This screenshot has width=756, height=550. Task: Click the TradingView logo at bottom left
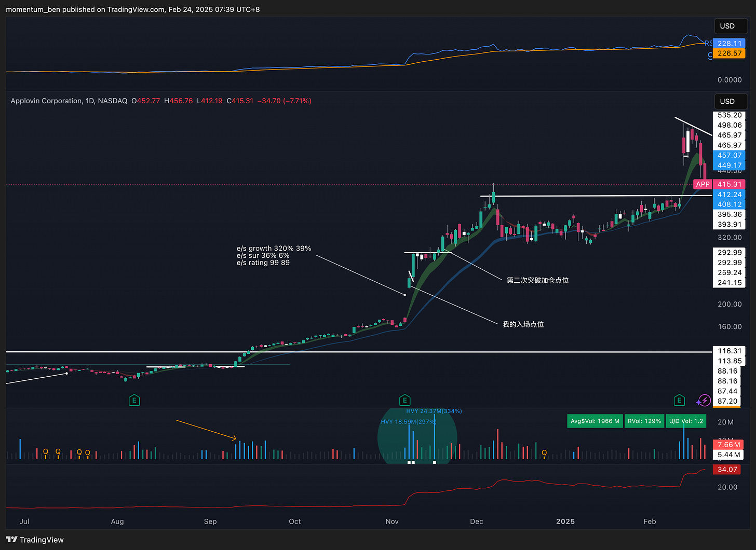click(x=35, y=540)
